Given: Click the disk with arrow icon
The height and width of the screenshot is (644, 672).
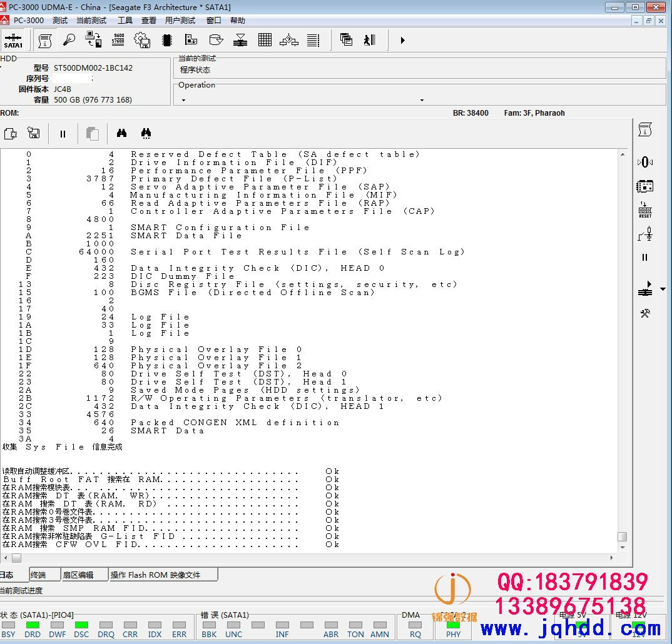Looking at the screenshot, I should click(x=216, y=40).
